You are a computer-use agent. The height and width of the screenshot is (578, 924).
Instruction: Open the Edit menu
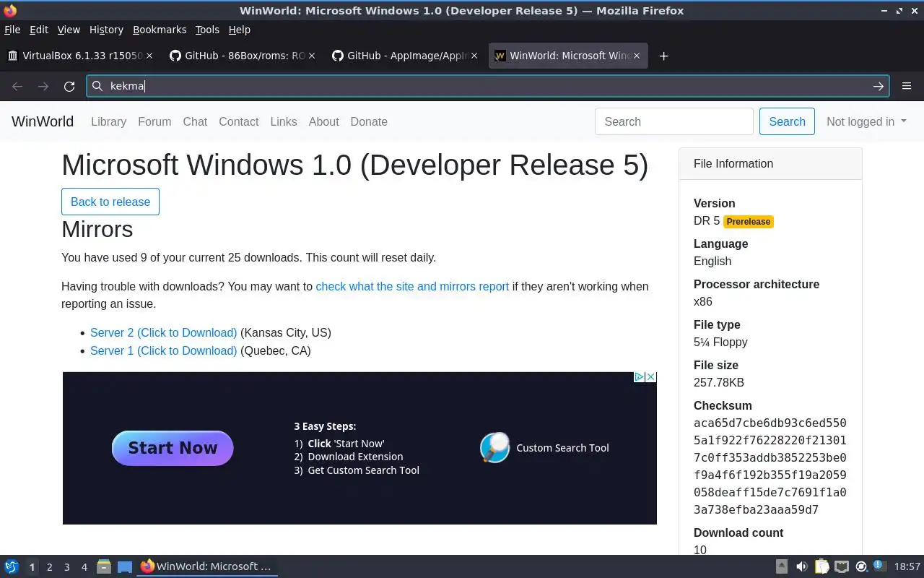[39, 30]
